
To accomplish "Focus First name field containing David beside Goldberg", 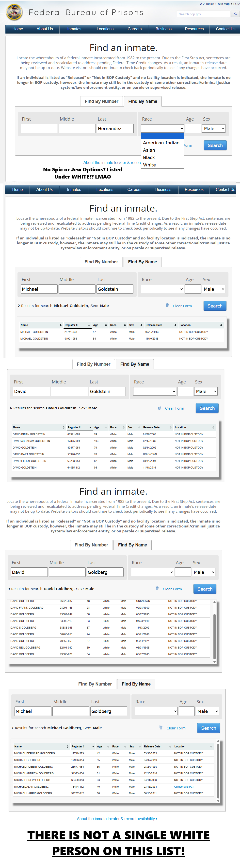I will point(29,572).
